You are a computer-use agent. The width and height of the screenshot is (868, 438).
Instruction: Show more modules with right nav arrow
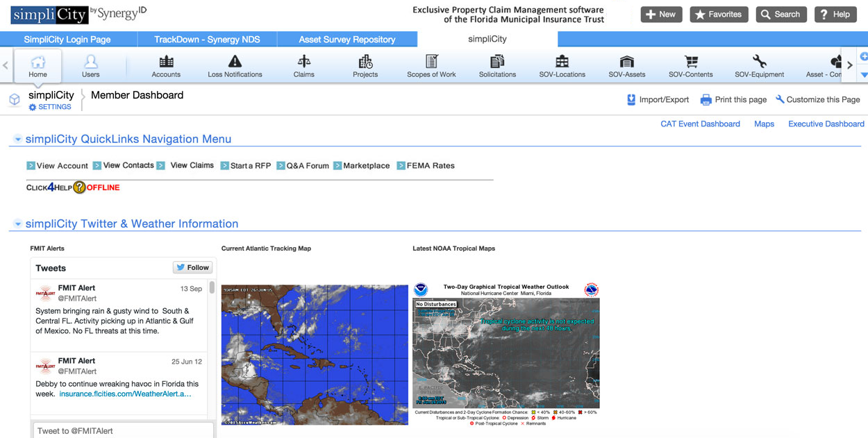point(850,65)
